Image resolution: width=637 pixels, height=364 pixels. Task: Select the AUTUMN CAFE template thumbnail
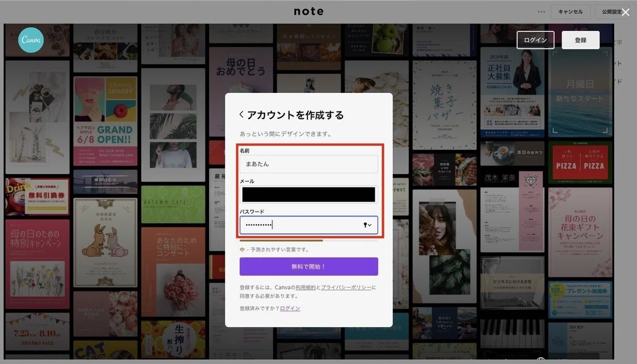(x=173, y=204)
